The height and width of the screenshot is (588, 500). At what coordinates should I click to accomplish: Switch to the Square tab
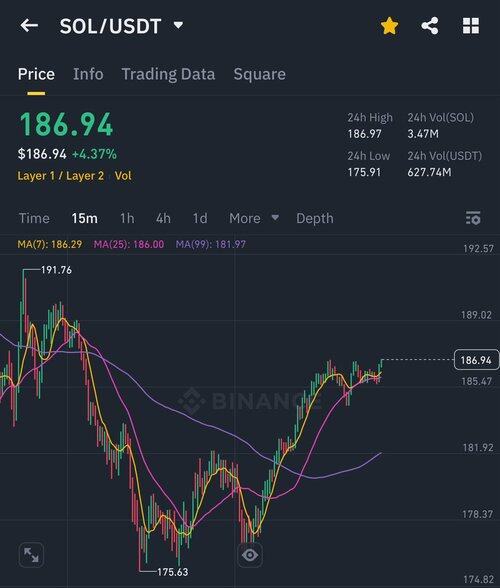click(260, 74)
